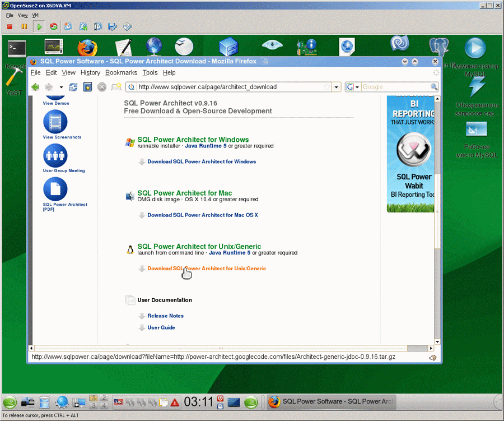This screenshot has width=504, height=421.
Task: Click the red Power Off button in VM toolbar
Action: tap(10, 27)
